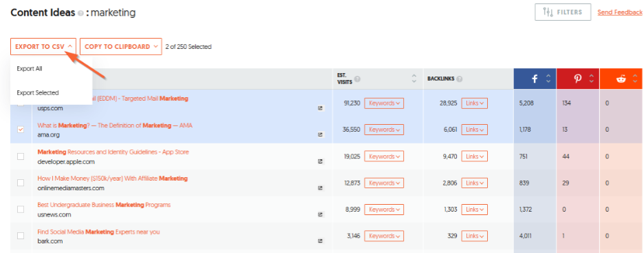Open 'Best Undergraduate Business Marketing Programs' link

[104, 205]
